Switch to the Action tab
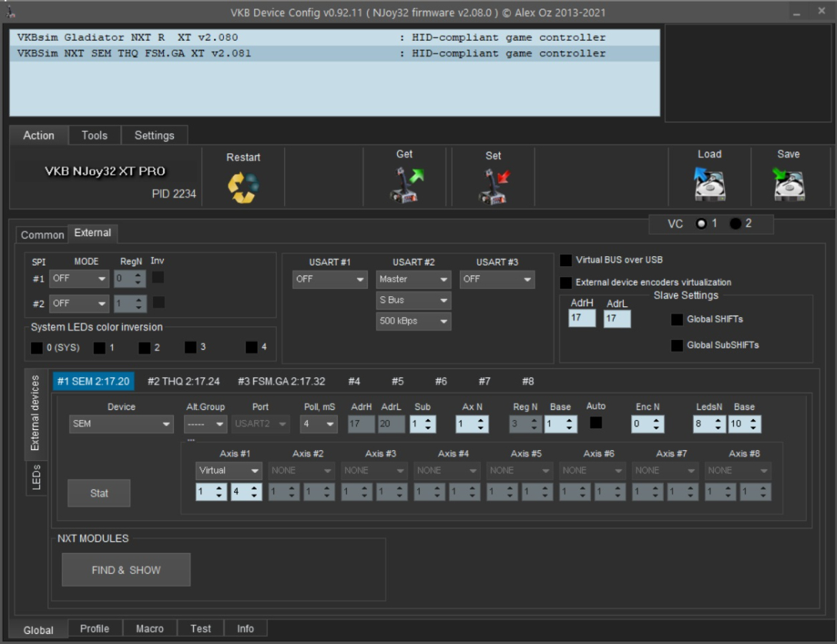The width and height of the screenshot is (837, 644). [39, 136]
